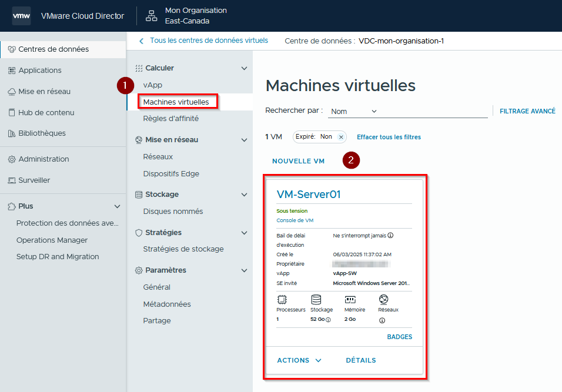Open Partage settings
Screen dimensions: 562x392
156,321
